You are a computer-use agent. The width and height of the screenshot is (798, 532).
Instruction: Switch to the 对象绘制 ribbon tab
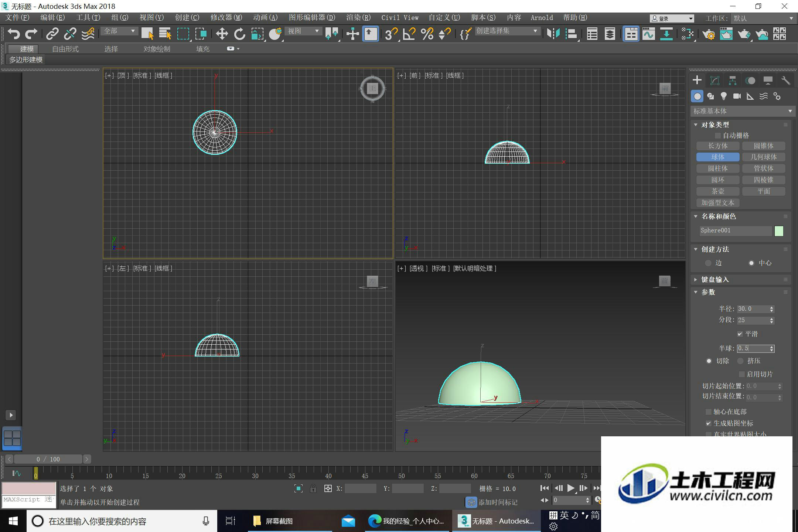(157, 49)
